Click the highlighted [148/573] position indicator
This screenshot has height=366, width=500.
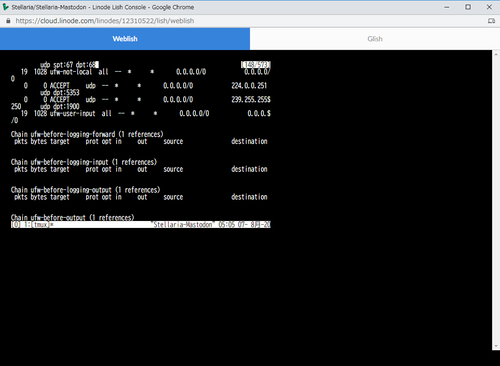point(256,65)
